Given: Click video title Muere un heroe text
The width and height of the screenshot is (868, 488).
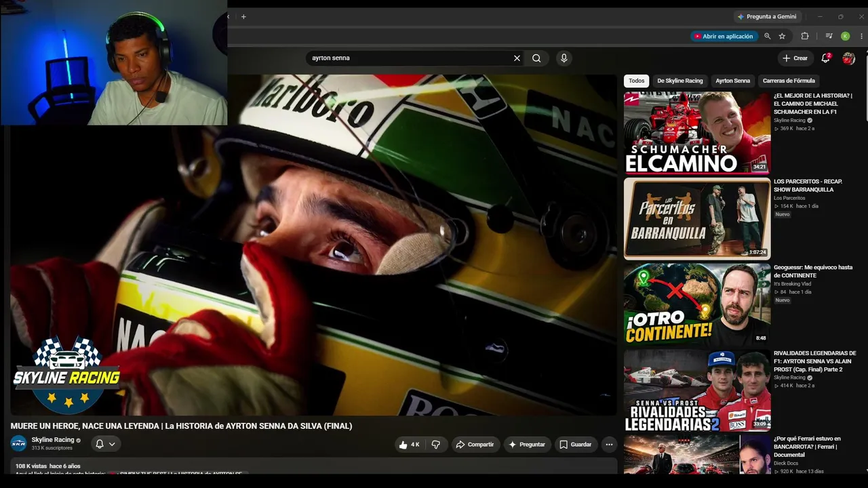Looking at the screenshot, I should [x=181, y=426].
